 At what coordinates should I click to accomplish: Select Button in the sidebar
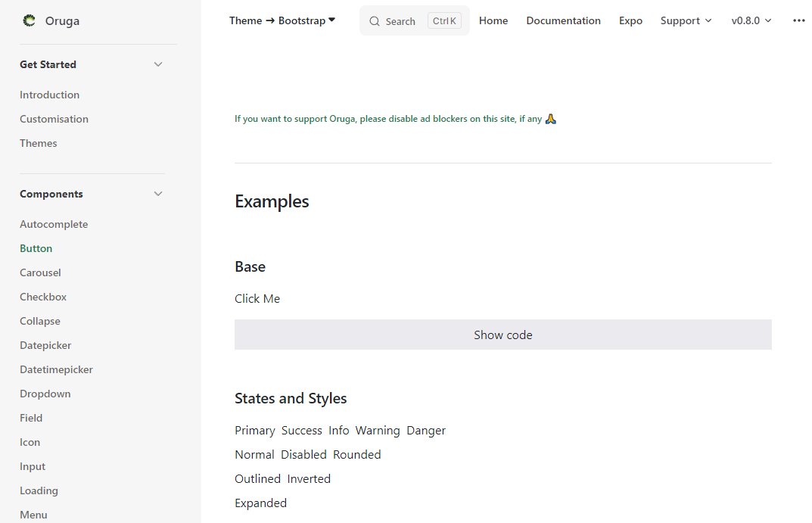coord(36,248)
